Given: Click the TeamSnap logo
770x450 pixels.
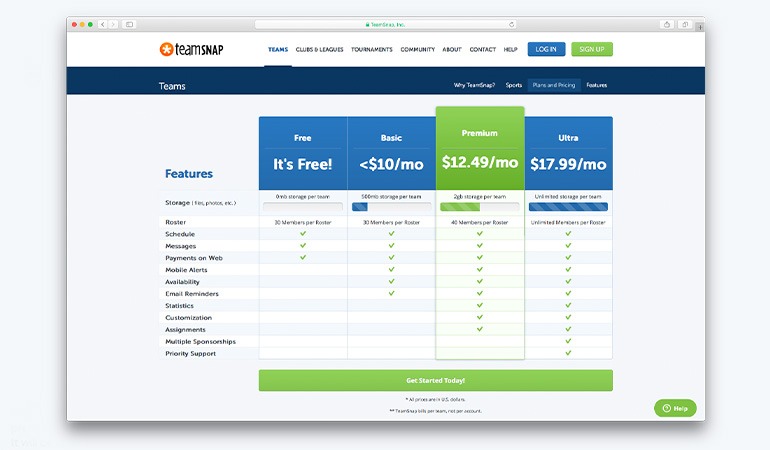Looking at the screenshot, I should tap(192, 49).
